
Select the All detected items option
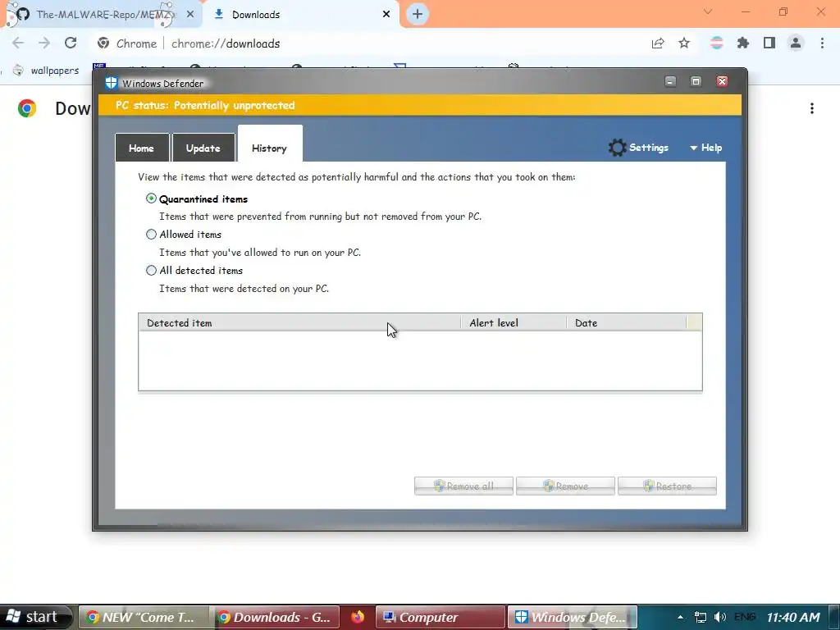[151, 271]
